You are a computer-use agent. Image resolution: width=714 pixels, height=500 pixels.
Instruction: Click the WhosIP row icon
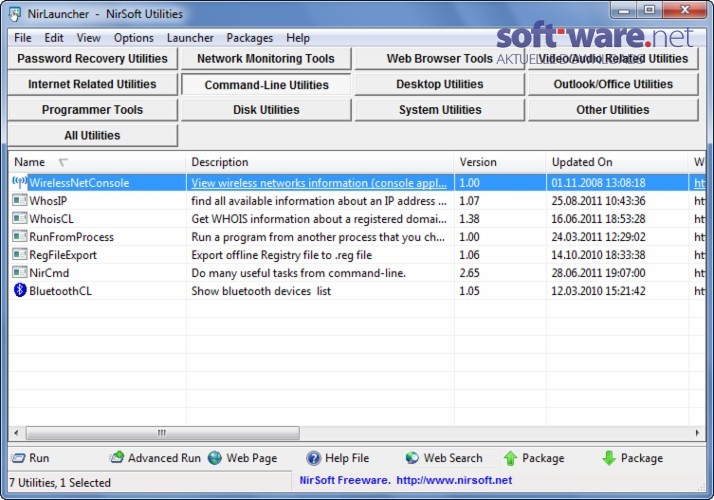coord(20,200)
